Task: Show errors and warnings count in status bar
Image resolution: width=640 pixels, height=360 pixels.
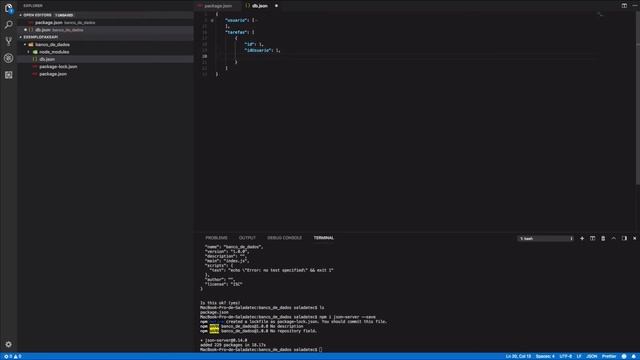Action: (x=12, y=356)
